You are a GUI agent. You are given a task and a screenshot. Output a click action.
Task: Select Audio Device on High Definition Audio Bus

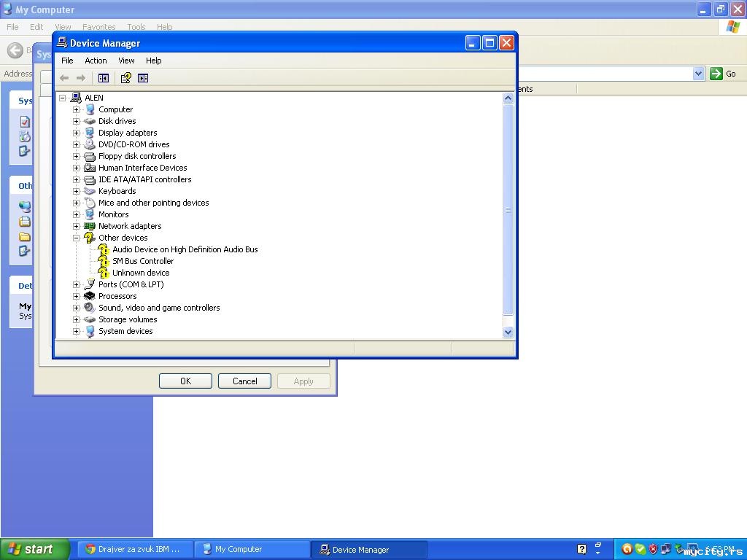185,249
